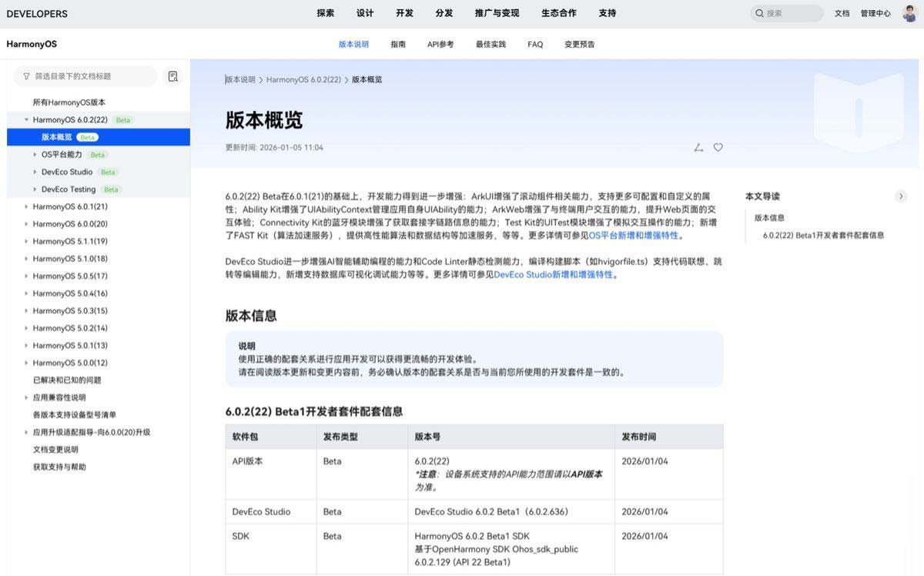Click HarmonyOS 6.0.2(22) in the breadcrumb
This screenshot has height=576, width=924.
(x=303, y=80)
